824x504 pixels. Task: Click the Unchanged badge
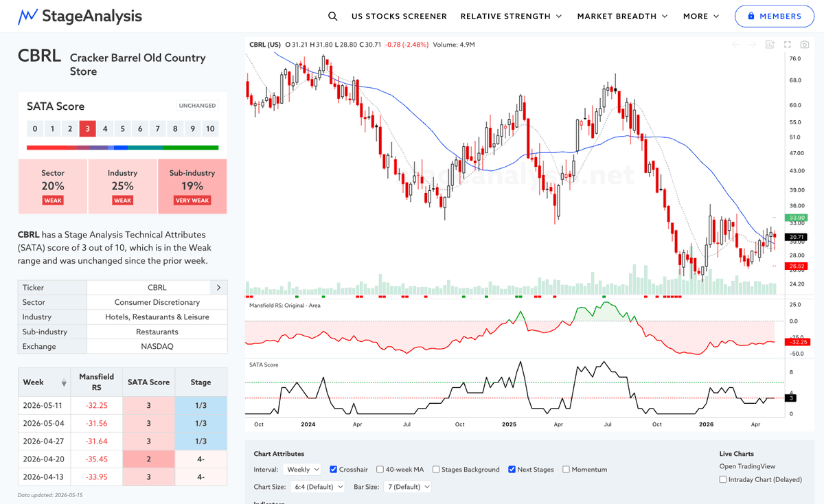(x=198, y=106)
